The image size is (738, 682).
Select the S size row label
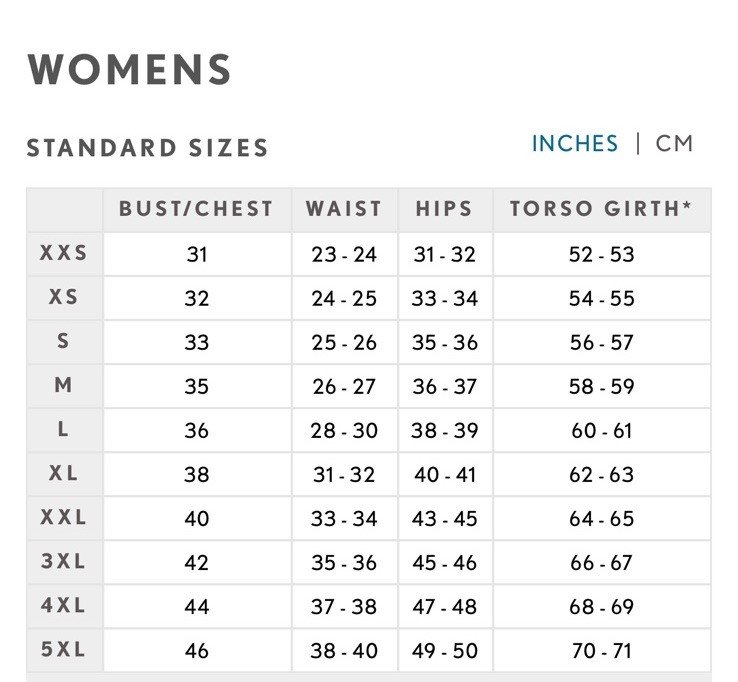pyautogui.click(x=64, y=342)
